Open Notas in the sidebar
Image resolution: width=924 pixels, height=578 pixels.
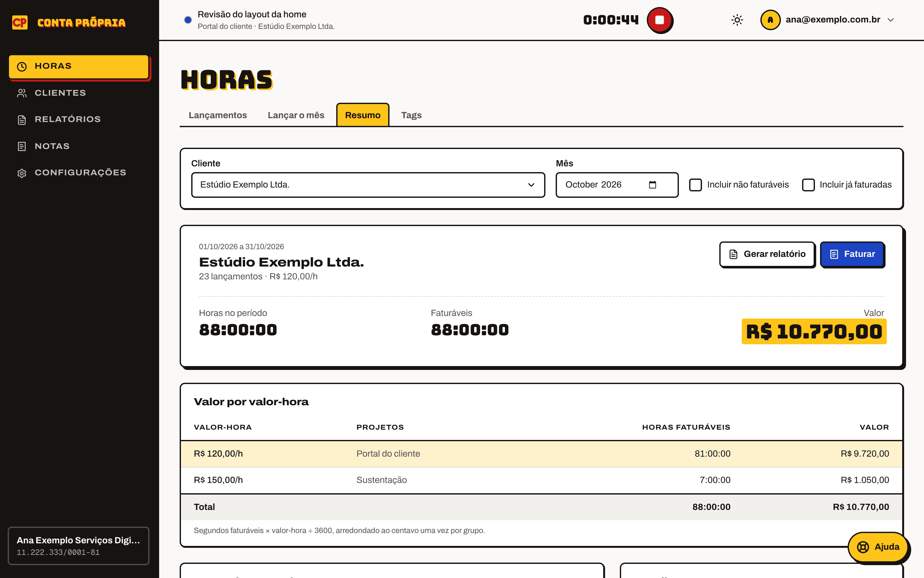[79, 146]
